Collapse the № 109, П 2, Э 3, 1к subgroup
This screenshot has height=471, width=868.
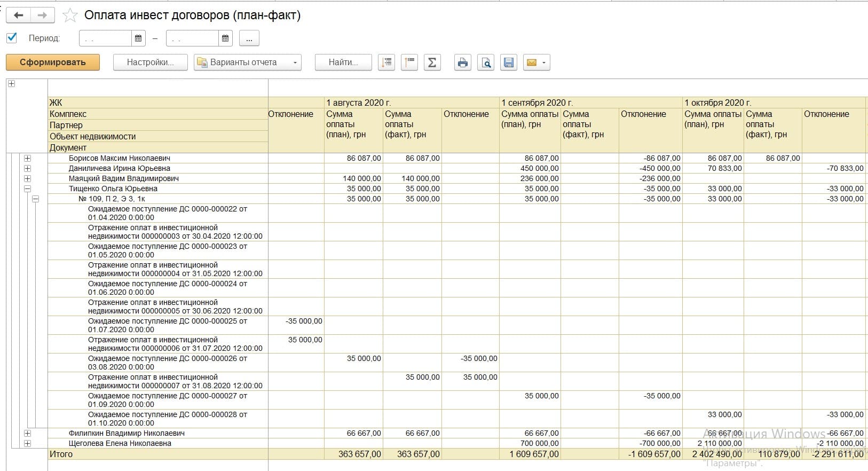tap(36, 199)
